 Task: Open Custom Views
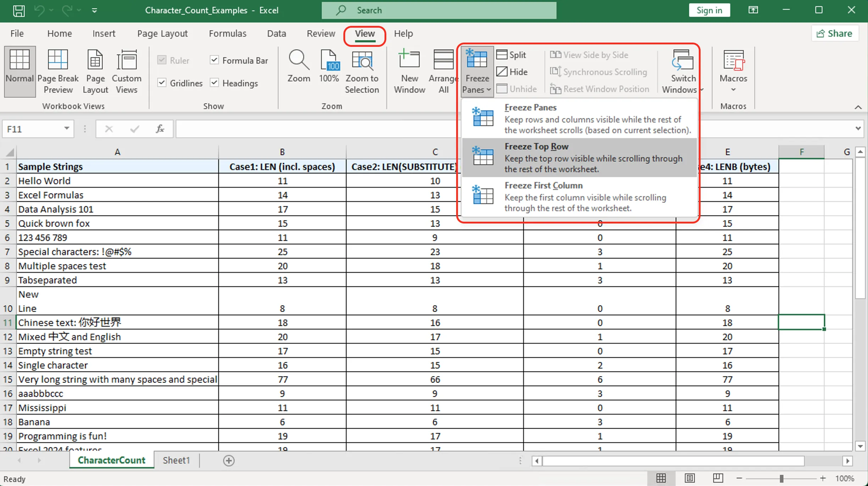(127, 71)
